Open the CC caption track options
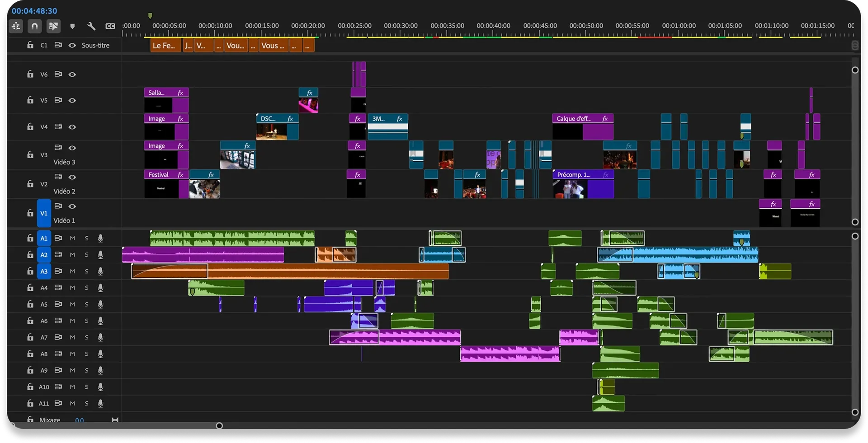The image size is (868, 443). [x=110, y=26]
